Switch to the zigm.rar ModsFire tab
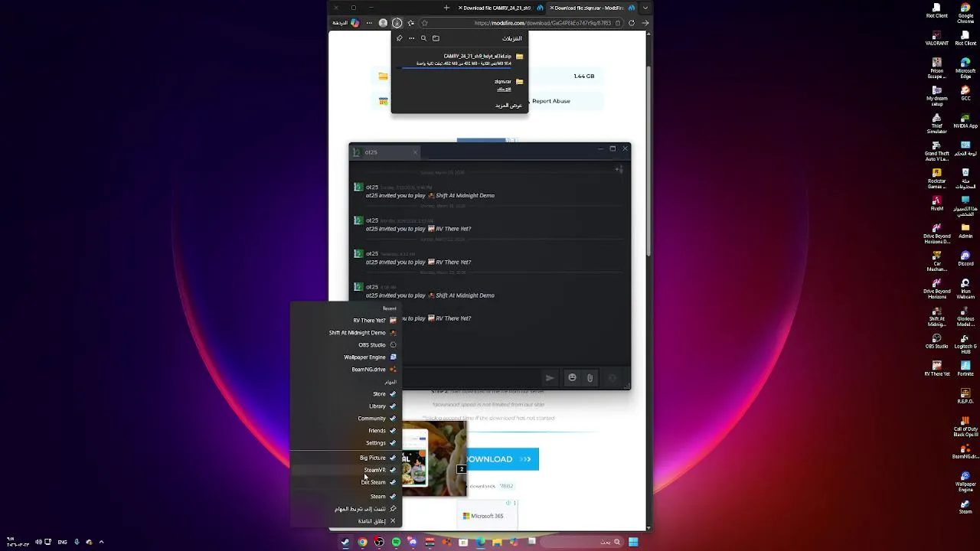Viewport: 980px width, 551px height. [x=593, y=8]
